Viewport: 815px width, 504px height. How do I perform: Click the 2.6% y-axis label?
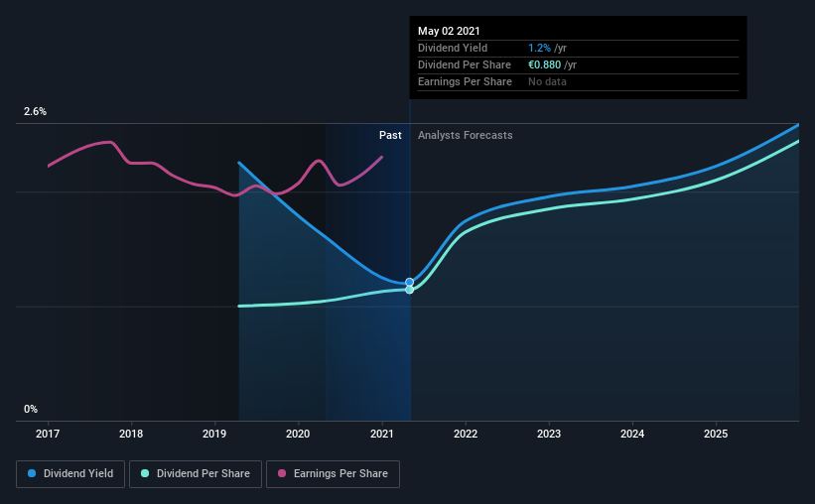pos(35,112)
